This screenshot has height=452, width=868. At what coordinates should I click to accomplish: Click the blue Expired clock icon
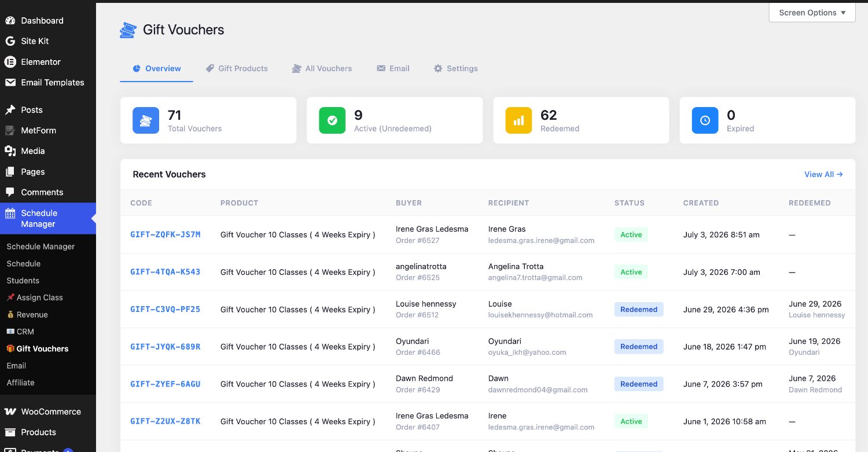coord(705,120)
